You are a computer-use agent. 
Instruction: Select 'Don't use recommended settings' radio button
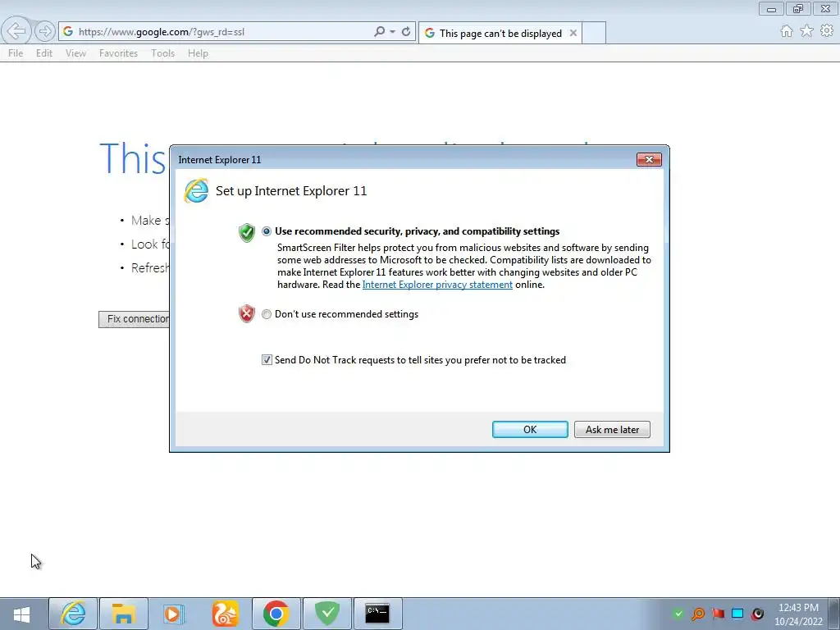[x=267, y=314]
